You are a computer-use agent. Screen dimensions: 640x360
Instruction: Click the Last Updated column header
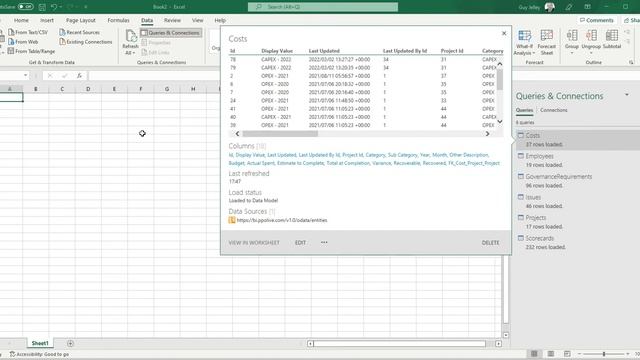coord(324,51)
